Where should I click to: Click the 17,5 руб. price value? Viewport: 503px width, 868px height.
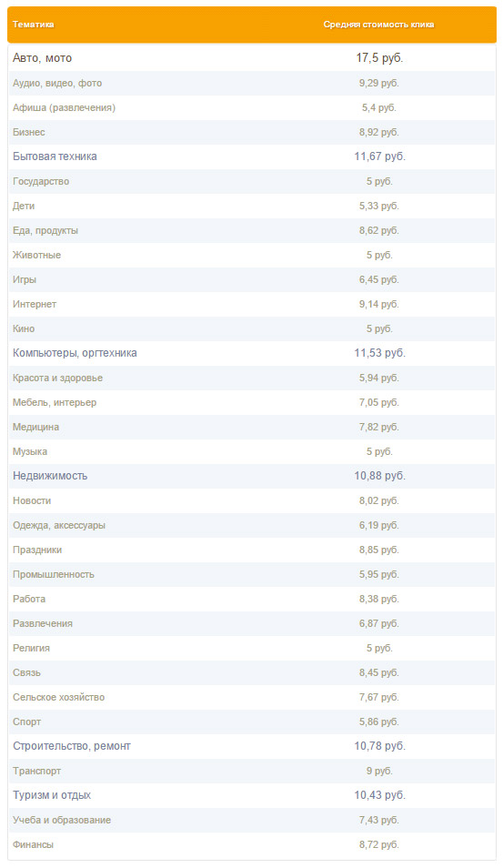click(x=379, y=58)
